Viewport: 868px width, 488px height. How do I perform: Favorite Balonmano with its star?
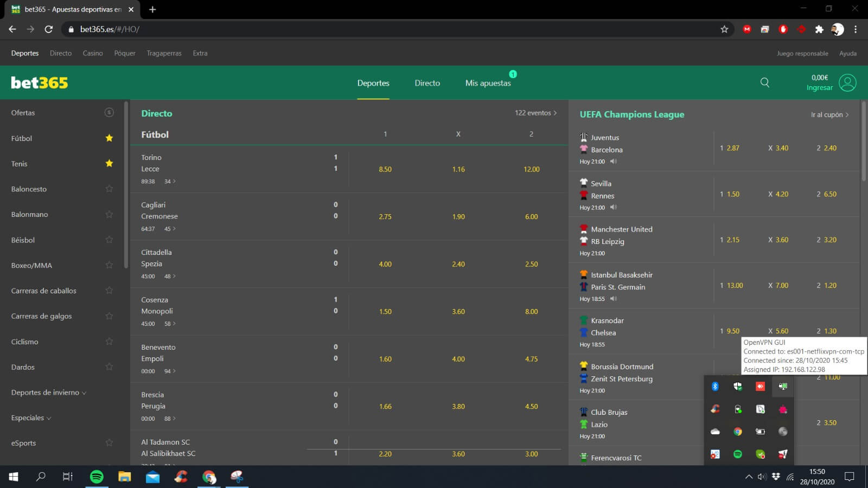click(x=109, y=214)
